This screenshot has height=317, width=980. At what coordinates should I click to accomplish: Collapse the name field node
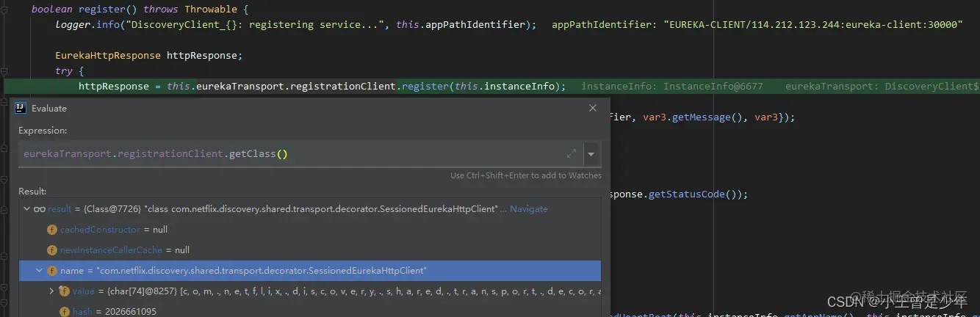coord(39,271)
